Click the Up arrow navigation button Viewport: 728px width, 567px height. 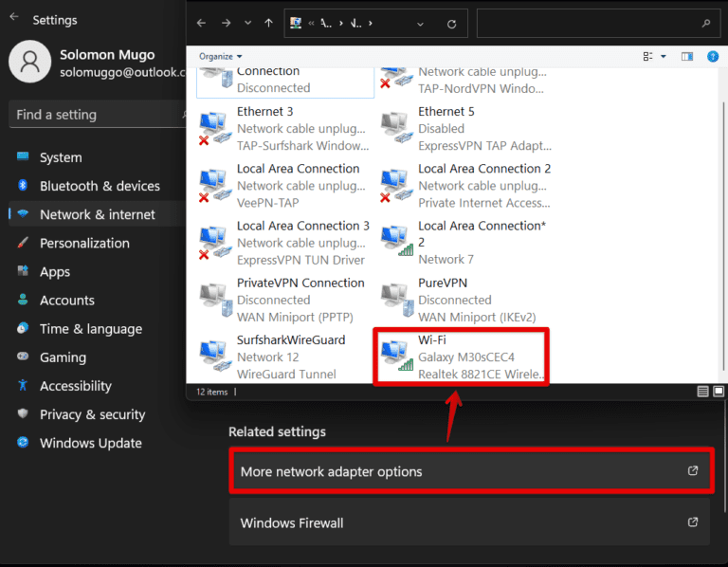[269, 24]
